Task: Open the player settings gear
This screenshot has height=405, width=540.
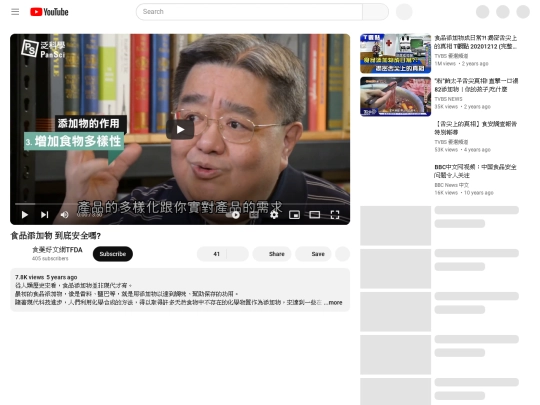Action: pyautogui.click(x=274, y=215)
